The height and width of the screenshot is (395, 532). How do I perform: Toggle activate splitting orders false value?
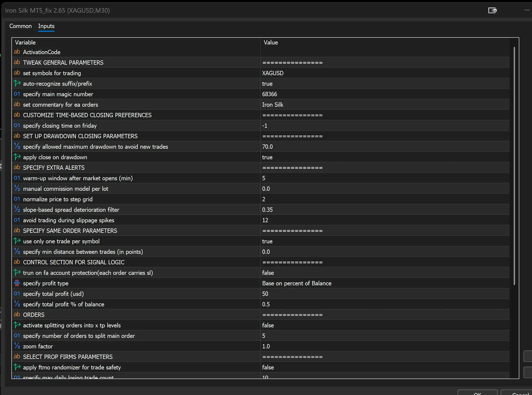[x=385, y=325]
